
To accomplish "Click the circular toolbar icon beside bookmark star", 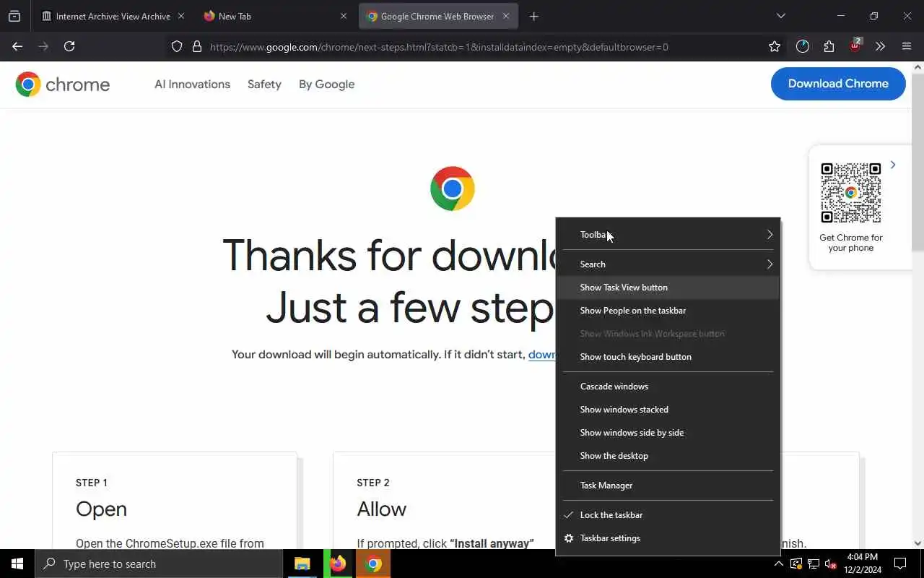I will point(803,46).
